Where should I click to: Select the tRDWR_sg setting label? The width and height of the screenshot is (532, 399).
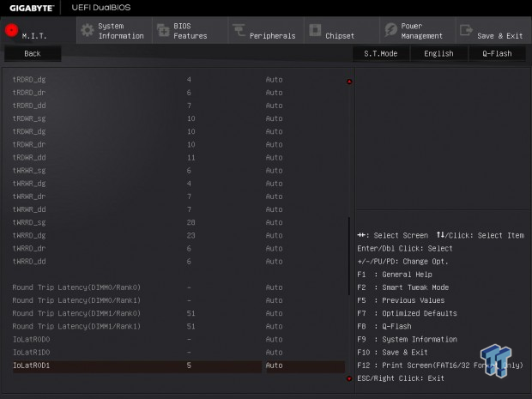pyautogui.click(x=29, y=118)
